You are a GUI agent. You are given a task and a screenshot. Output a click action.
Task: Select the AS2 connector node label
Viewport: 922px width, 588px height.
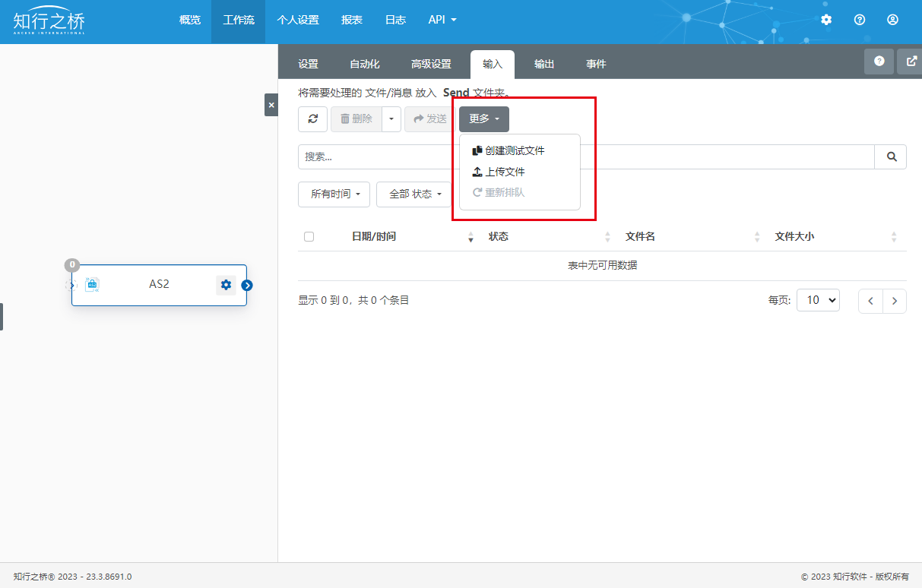point(159,284)
